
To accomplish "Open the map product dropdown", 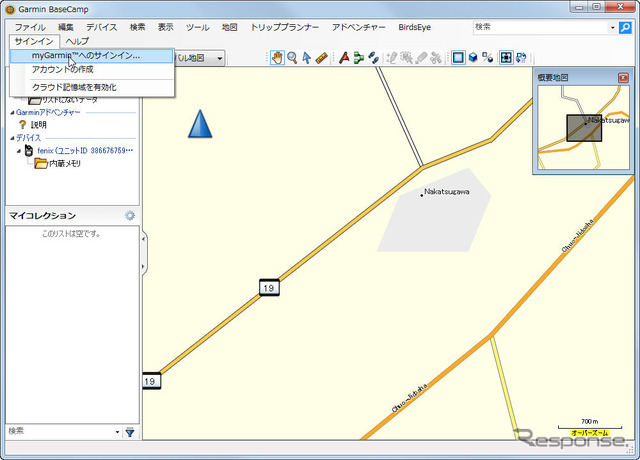I will (220, 58).
